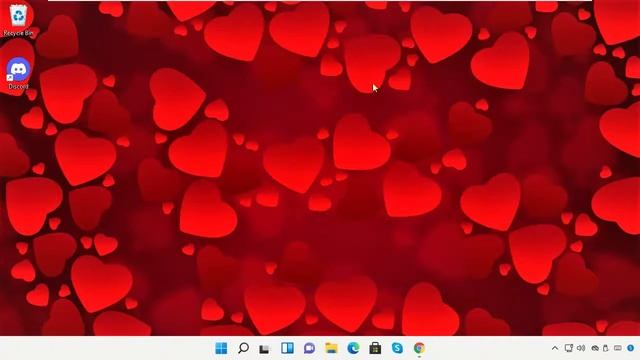Launch Microsoft Edge from taskbar

click(353, 348)
